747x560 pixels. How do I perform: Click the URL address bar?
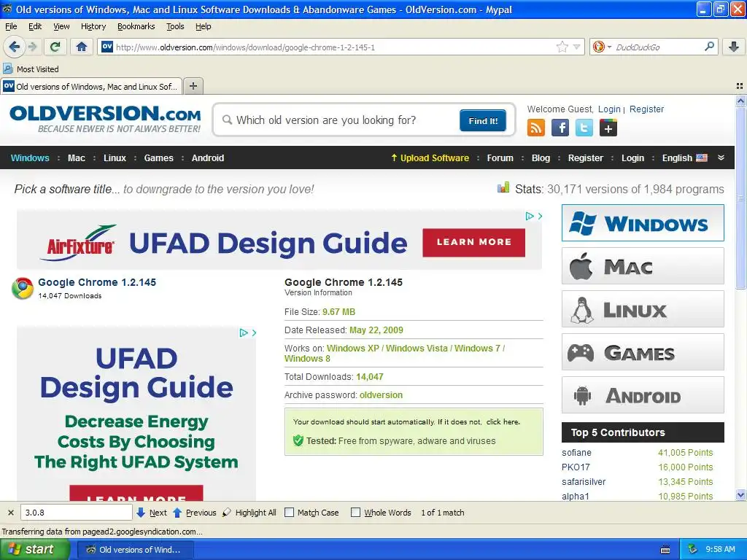click(x=333, y=47)
